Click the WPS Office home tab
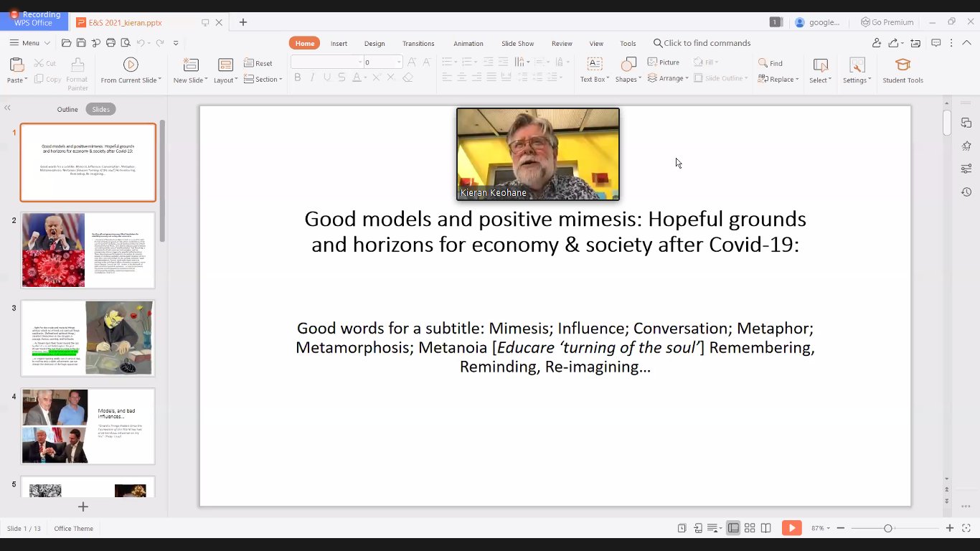The image size is (980, 551). [33, 22]
